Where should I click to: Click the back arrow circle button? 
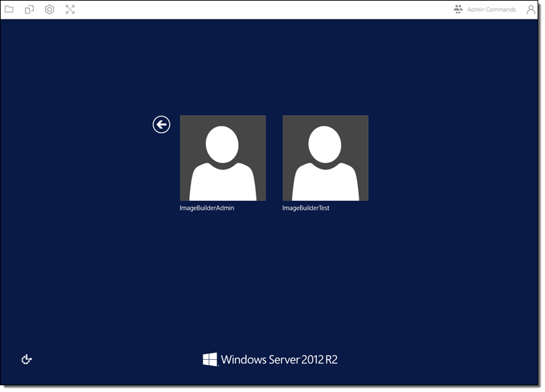coord(161,124)
